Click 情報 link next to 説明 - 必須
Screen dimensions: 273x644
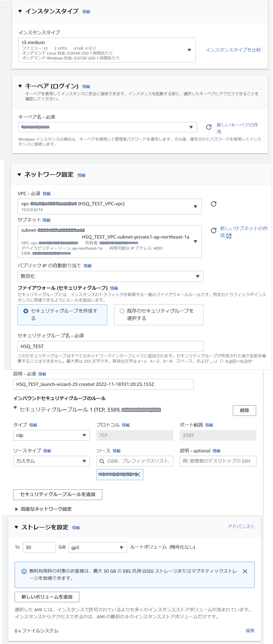[42, 374]
